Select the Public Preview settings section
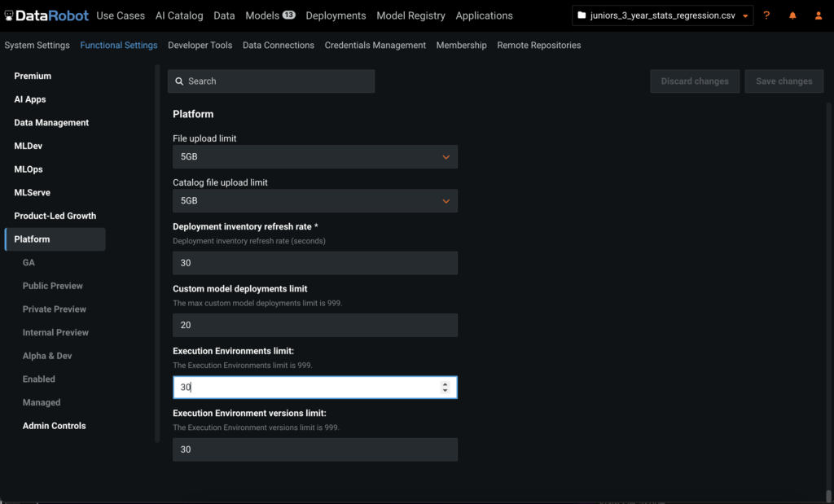The height and width of the screenshot is (504, 834). (x=52, y=286)
